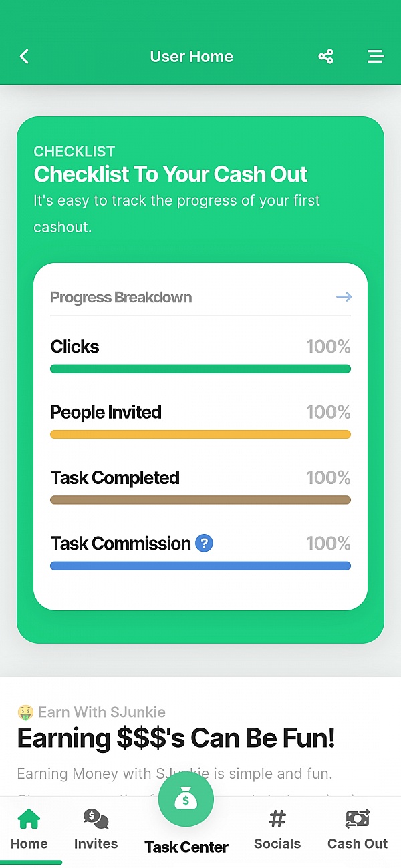The width and height of the screenshot is (401, 868).
Task: Click the Progress Breakdown heading text
Action: [121, 298]
